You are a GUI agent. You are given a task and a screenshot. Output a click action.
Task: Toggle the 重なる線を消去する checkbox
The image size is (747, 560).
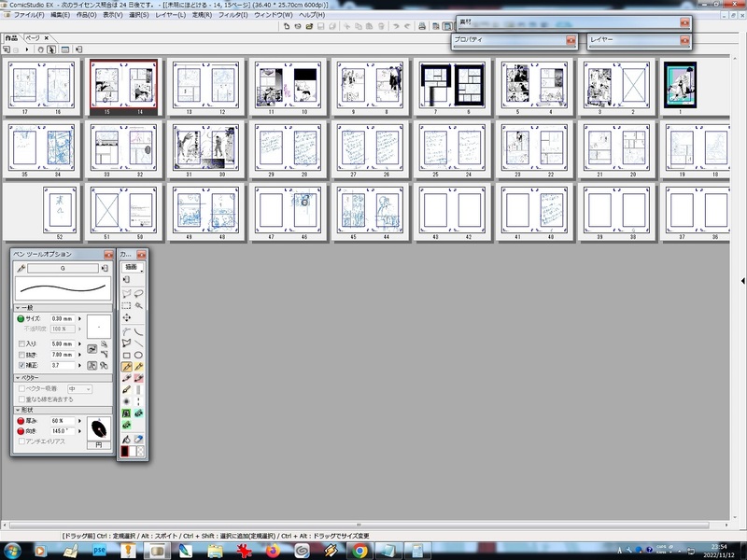click(x=21, y=399)
